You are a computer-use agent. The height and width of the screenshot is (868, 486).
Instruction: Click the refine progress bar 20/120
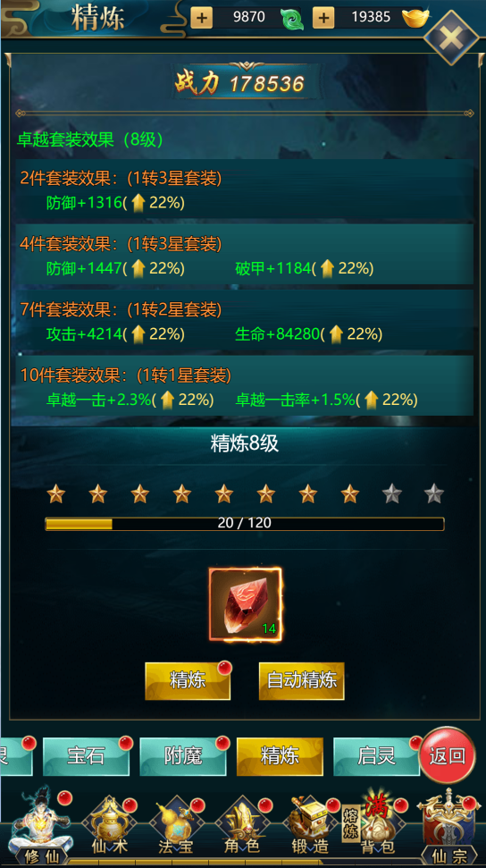[x=245, y=524]
